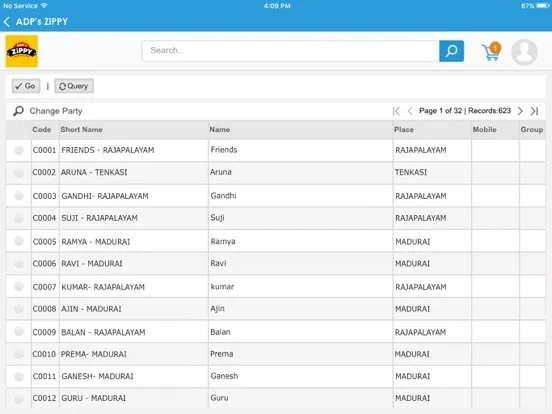
Task: Open the Zippy logo home
Action: [21, 51]
